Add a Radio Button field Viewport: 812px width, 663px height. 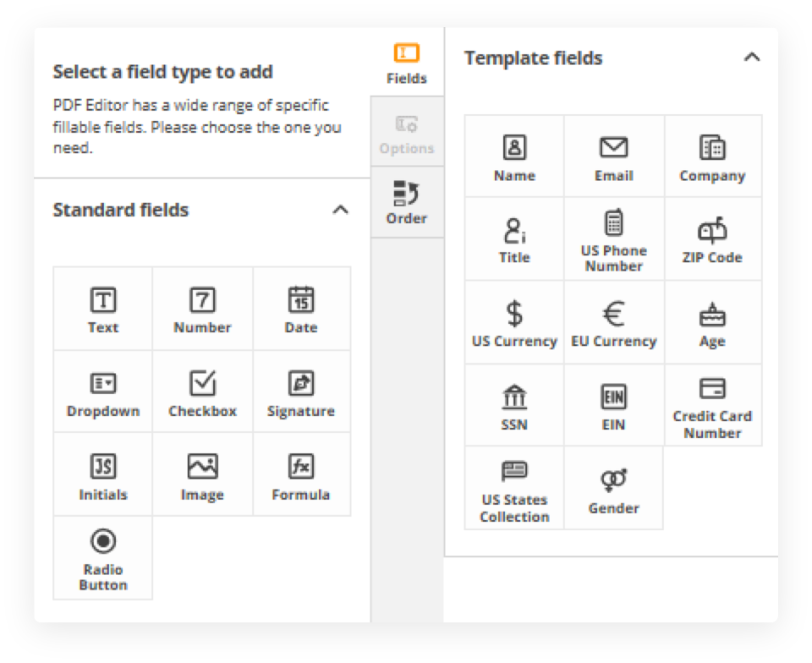(x=102, y=558)
